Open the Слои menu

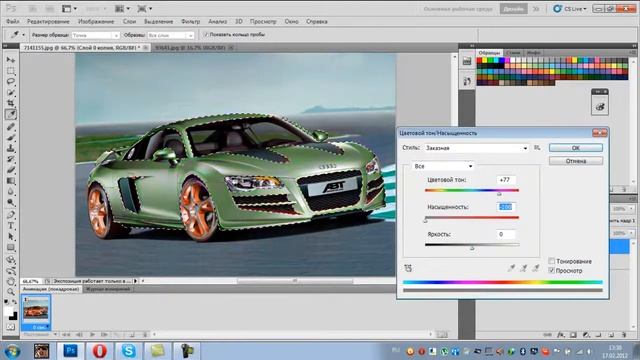click(x=129, y=22)
